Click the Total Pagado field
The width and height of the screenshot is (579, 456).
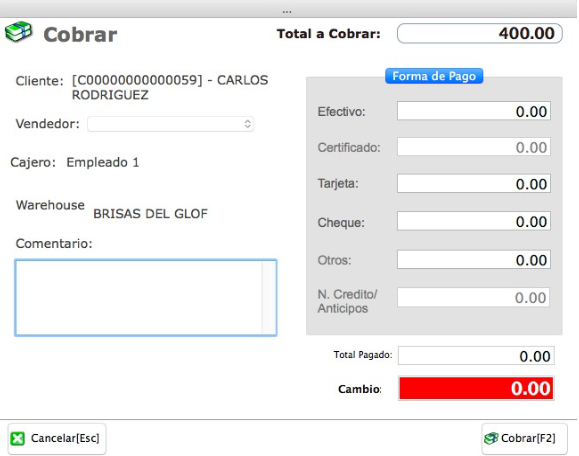[476, 356]
